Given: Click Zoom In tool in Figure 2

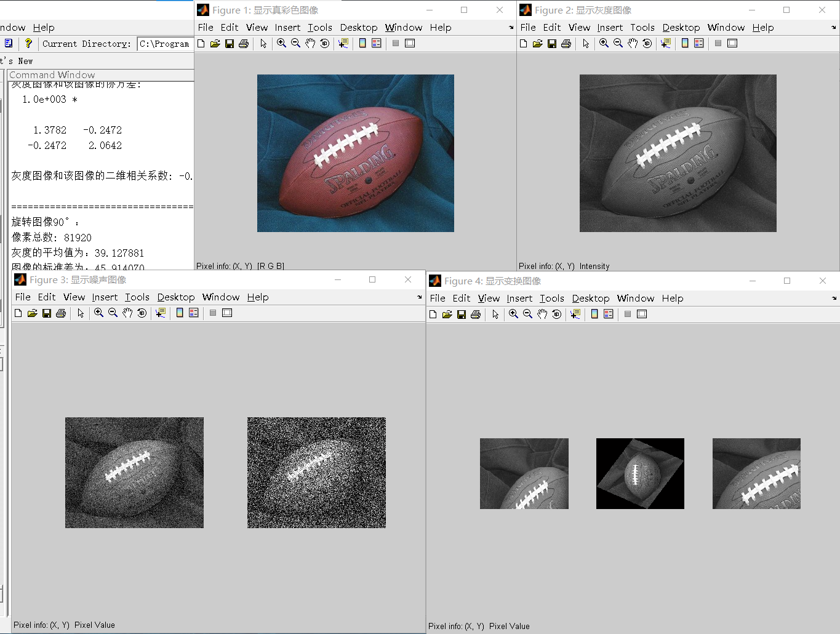Looking at the screenshot, I should coord(604,44).
